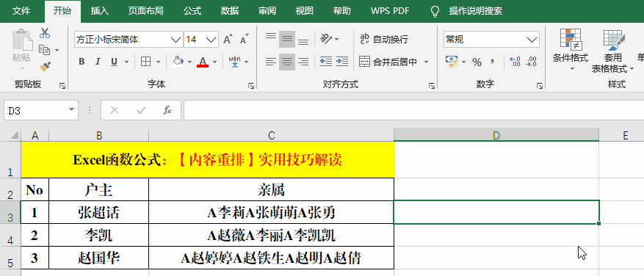Toggle middle vertical alignment
The height and width of the screenshot is (276, 644).
pos(287,40)
